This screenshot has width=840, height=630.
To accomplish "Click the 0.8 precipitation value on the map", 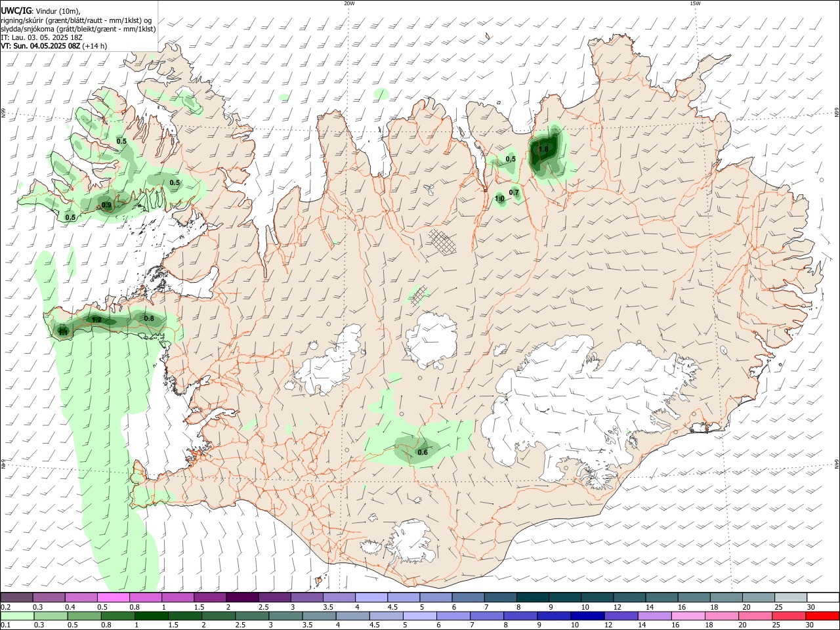I will pyautogui.click(x=149, y=318).
